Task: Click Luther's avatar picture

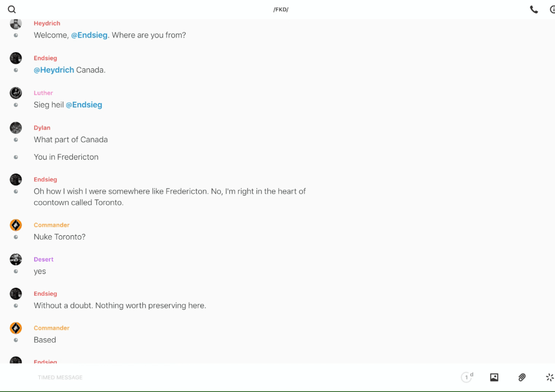Action: click(x=16, y=93)
